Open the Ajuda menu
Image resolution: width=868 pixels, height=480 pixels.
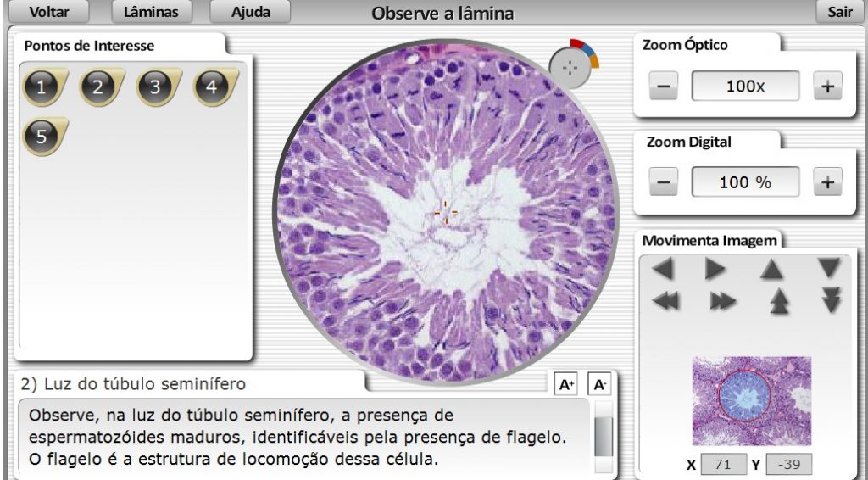tap(251, 12)
